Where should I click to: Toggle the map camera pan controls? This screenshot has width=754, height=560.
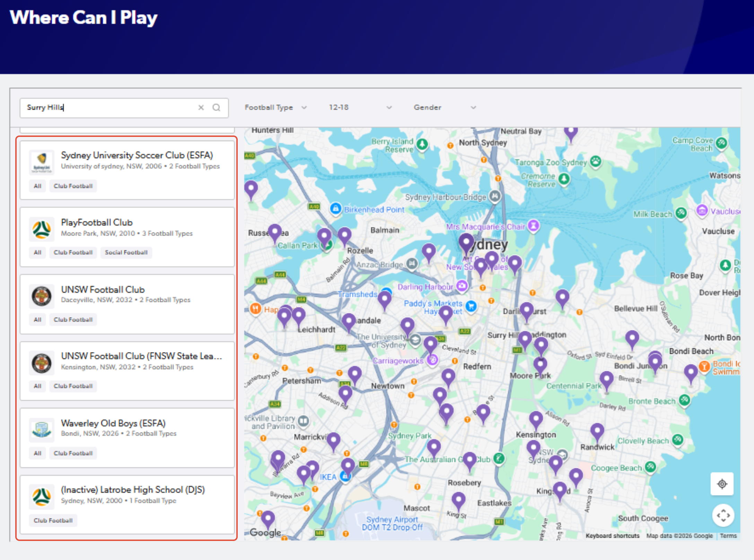point(724,515)
